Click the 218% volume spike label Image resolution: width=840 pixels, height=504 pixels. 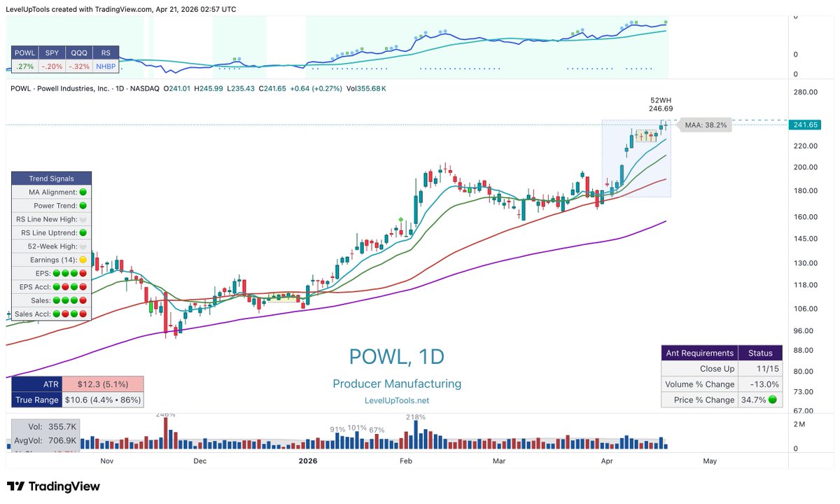click(415, 417)
